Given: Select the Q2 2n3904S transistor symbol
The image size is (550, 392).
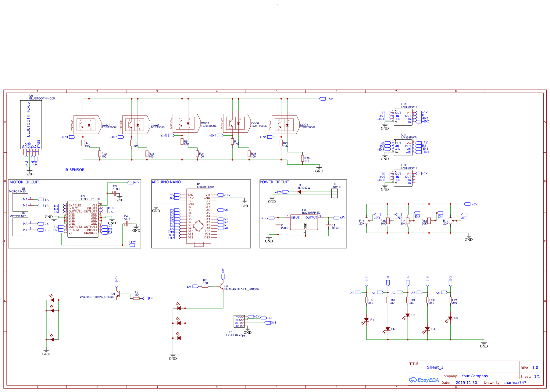Looking at the screenshot, I should coord(221,286).
